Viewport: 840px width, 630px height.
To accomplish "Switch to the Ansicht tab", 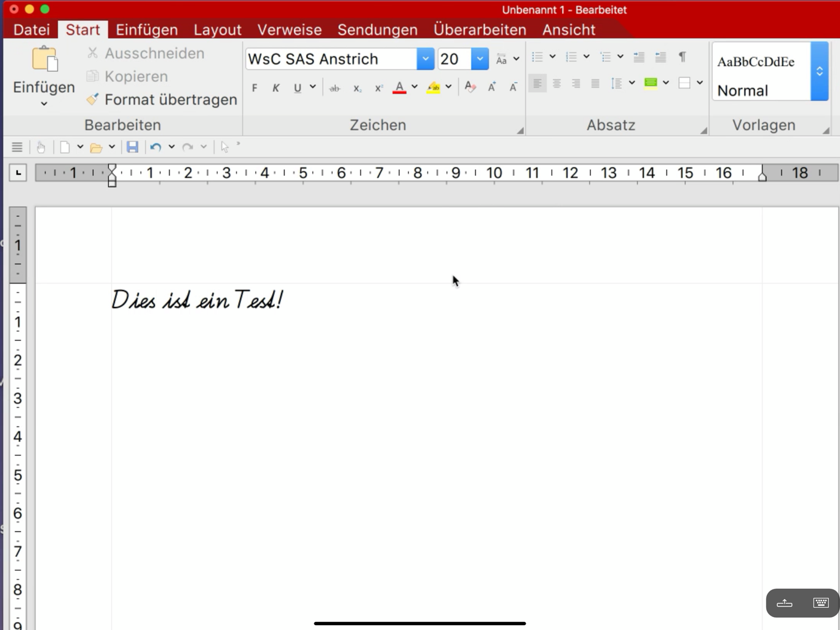I will (568, 30).
